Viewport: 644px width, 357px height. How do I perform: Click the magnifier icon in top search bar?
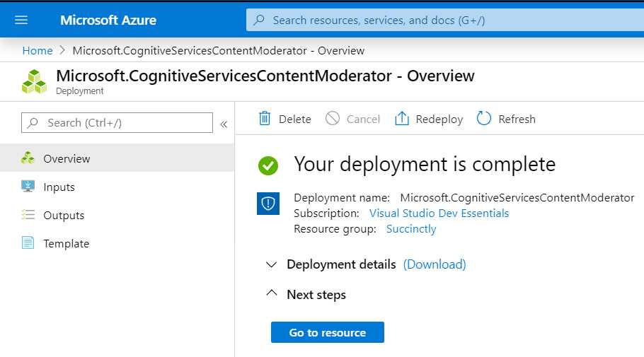pyautogui.click(x=259, y=20)
